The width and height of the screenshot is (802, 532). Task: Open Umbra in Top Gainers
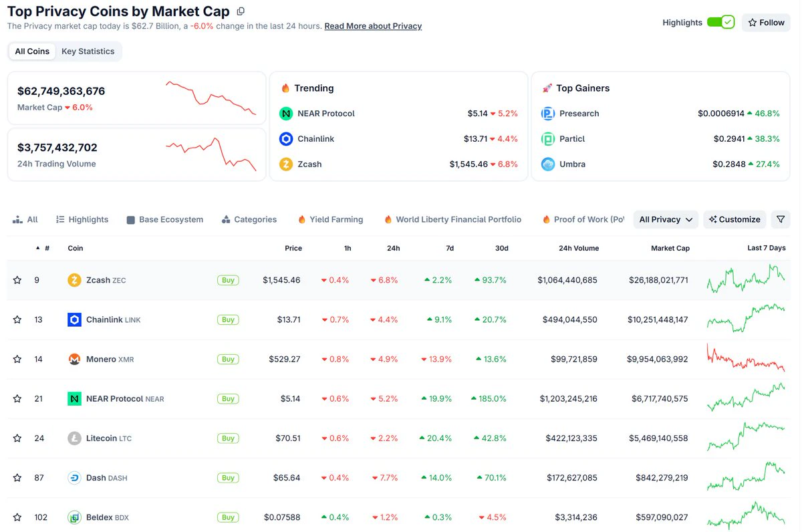pos(573,164)
